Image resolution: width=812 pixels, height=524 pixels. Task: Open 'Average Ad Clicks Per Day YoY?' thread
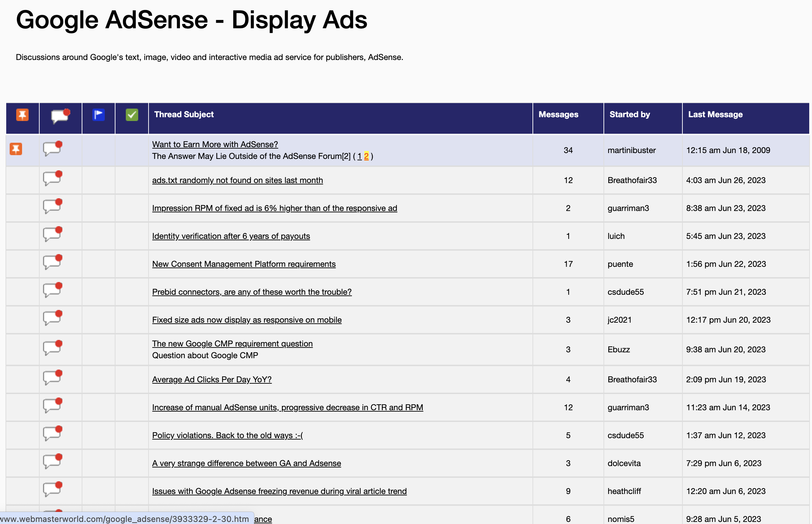(x=212, y=380)
